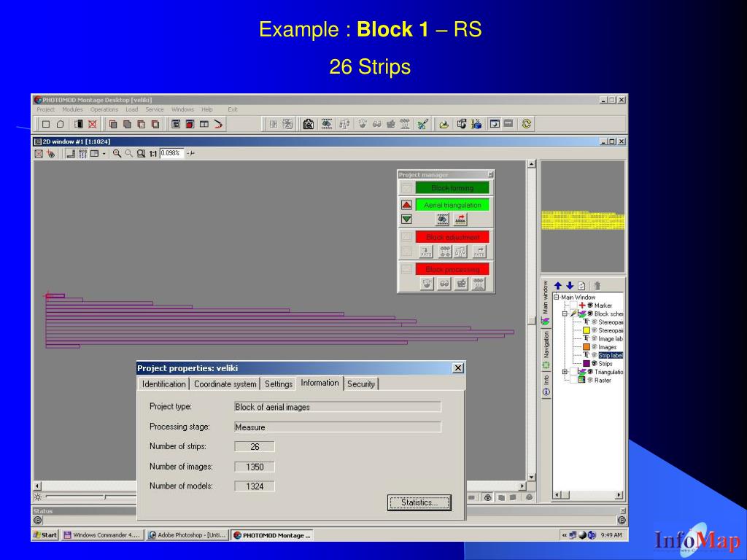Image resolution: width=747 pixels, height=560 pixels.
Task: Click the zoom out magnifier icon
Action: (x=128, y=153)
